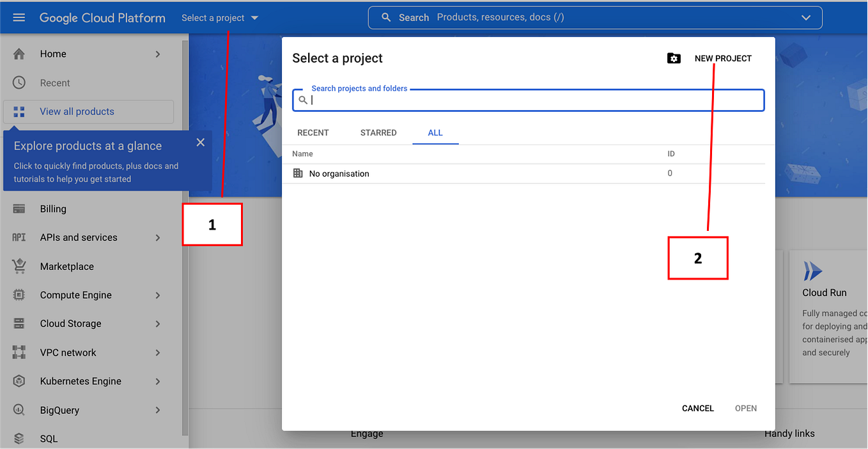Switch to the RECENT tab

(313, 132)
